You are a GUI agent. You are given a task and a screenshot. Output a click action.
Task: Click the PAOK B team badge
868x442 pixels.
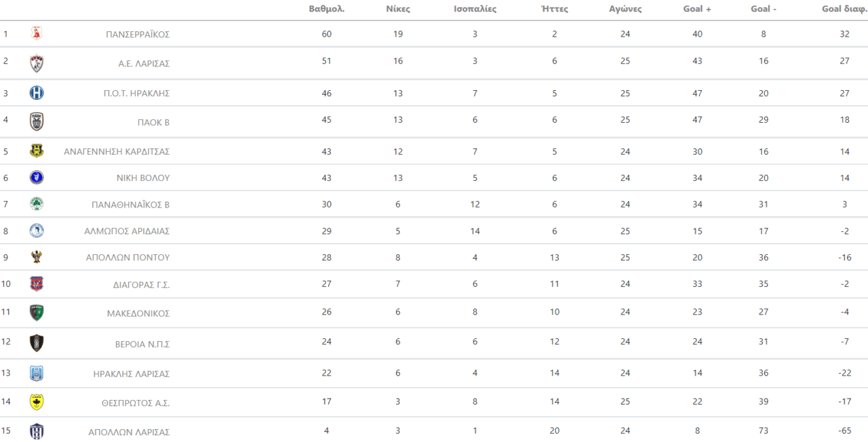point(37,122)
